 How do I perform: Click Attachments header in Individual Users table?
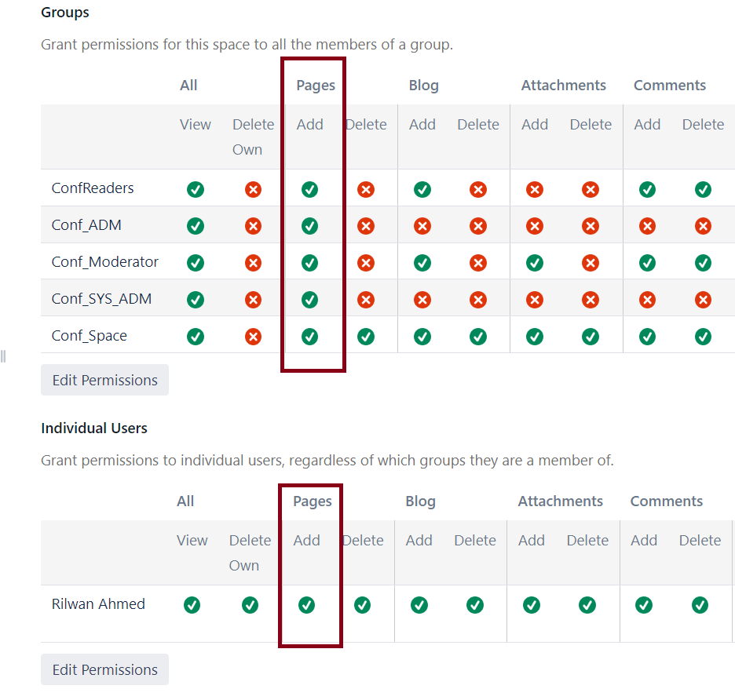point(560,501)
